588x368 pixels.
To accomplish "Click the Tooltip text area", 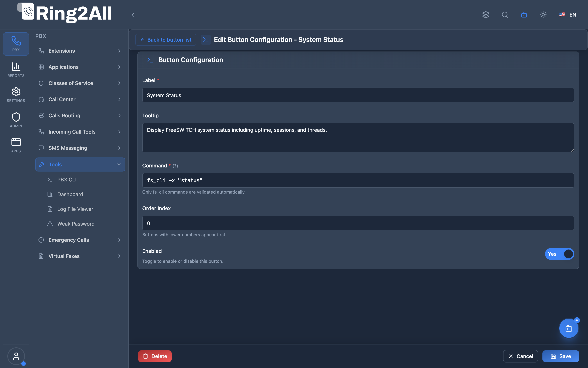I will pos(358,137).
